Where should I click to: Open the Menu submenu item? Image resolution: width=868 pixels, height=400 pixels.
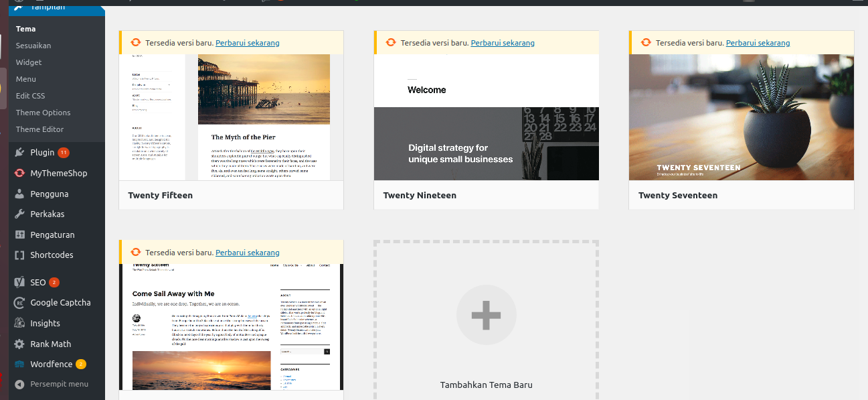click(26, 79)
